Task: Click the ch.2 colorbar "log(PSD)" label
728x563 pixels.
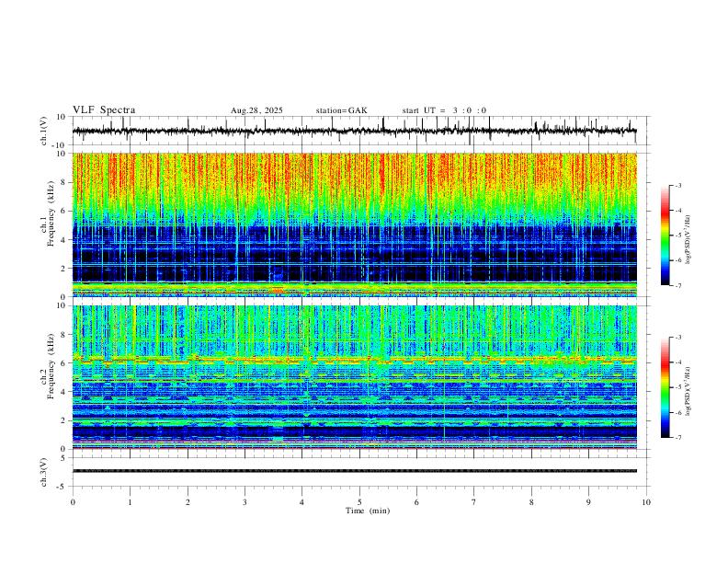Action: tap(688, 391)
